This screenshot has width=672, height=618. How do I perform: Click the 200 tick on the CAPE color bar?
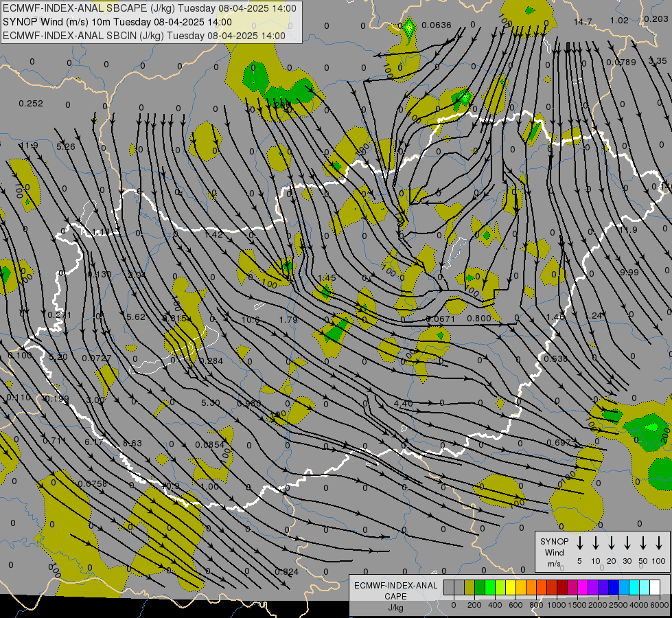tap(474, 605)
